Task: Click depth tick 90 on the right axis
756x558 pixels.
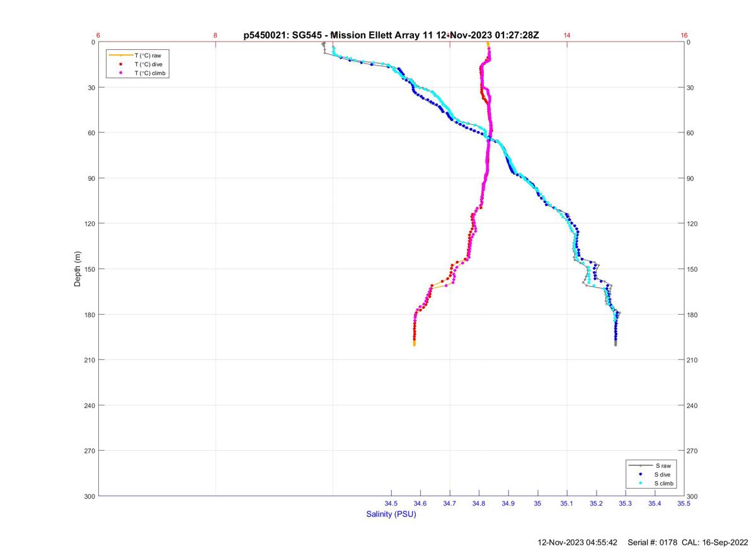Action: [691, 178]
